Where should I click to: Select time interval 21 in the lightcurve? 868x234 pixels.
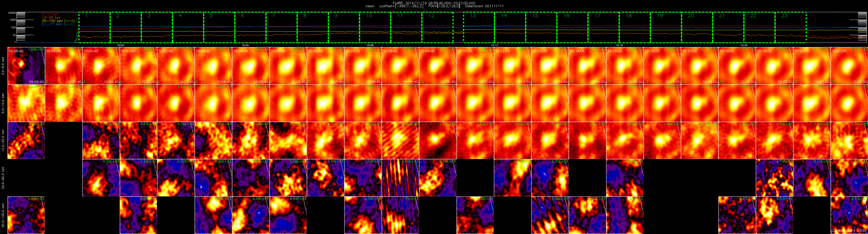click(x=729, y=28)
